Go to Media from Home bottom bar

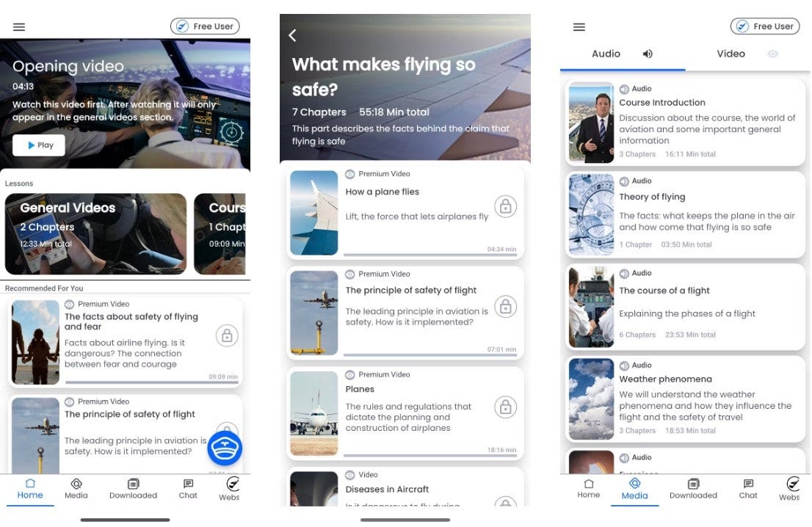click(x=76, y=489)
